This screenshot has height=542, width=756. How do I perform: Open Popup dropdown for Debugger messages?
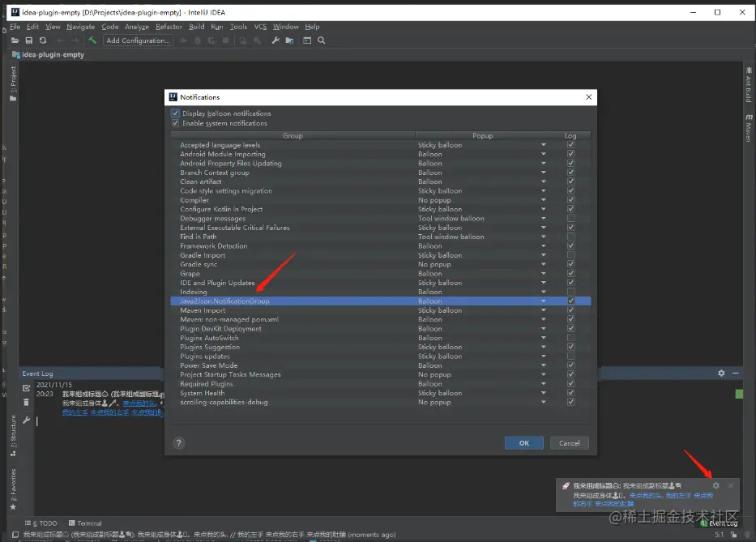(544, 219)
